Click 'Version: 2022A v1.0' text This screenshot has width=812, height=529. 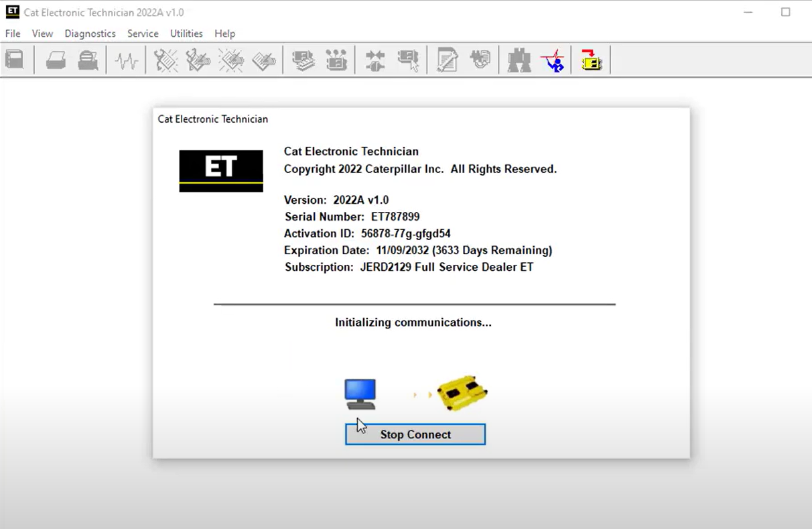click(336, 200)
